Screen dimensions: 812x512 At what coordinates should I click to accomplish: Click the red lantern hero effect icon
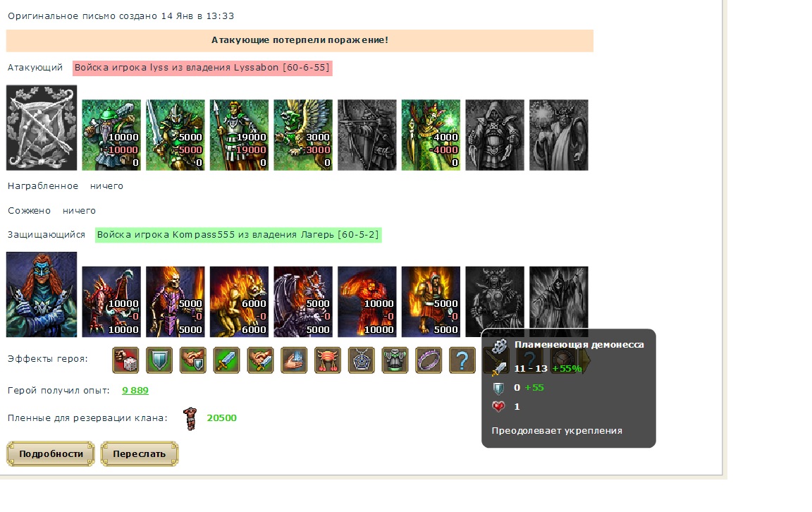tap(327, 360)
